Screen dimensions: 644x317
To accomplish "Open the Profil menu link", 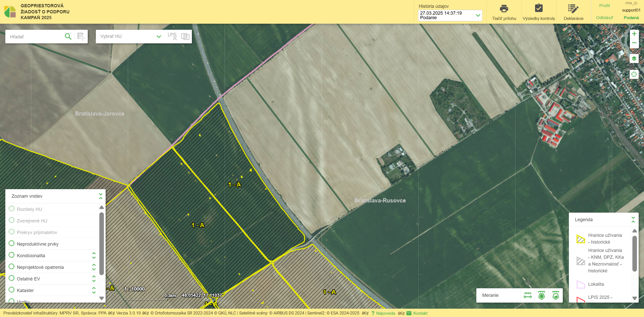I will (x=604, y=6).
